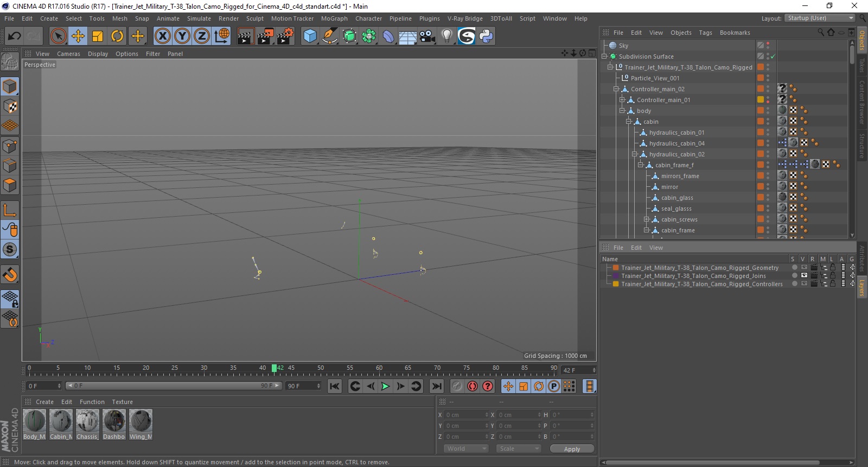Play the animation forward

pyautogui.click(x=385, y=386)
